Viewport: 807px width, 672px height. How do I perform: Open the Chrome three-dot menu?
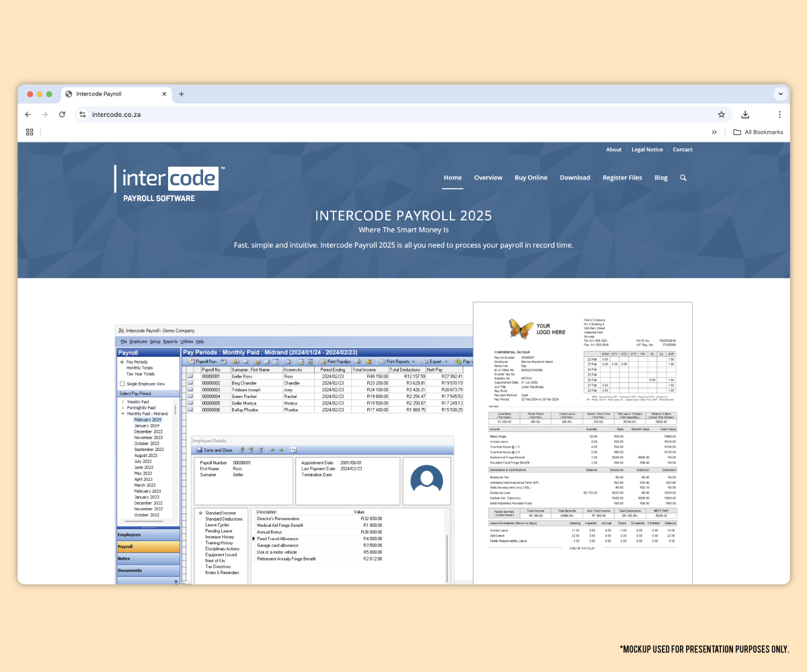point(779,114)
